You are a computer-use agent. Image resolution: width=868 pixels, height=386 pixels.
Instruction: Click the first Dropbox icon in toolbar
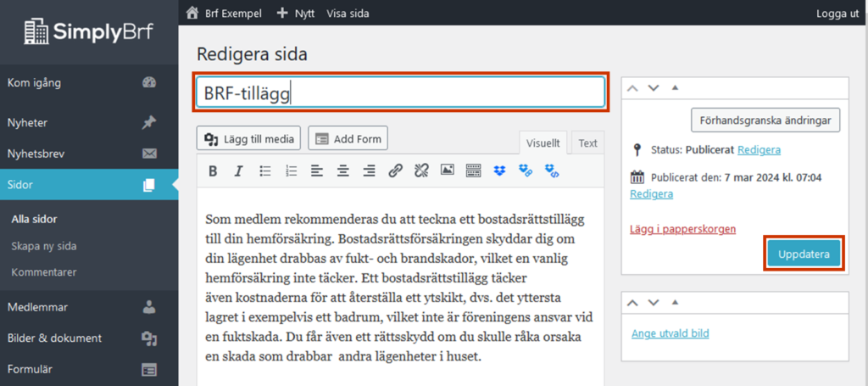[500, 171]
